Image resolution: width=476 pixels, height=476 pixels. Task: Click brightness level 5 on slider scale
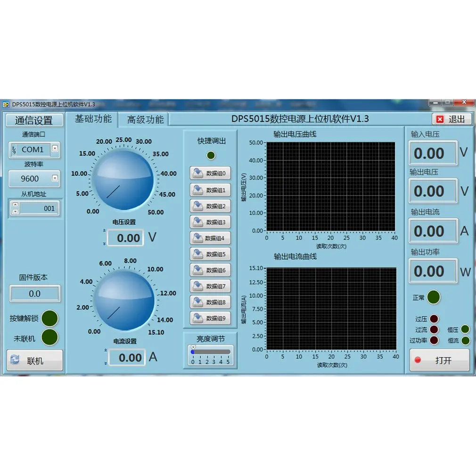[228, 362]
